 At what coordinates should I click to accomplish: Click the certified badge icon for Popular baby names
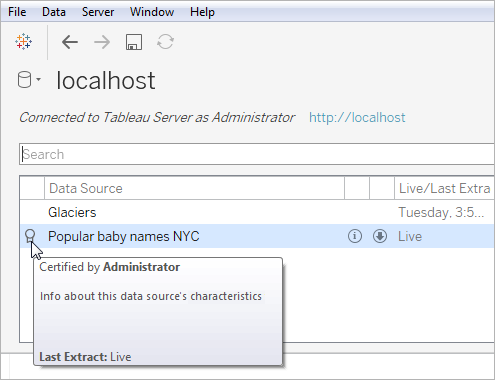coord(30,236)
